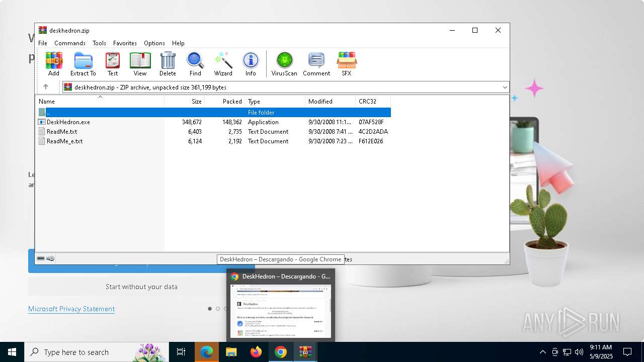644x362 pixels.
Task: Launch the Wizard toolbar icon
Action: coord(223,60)
